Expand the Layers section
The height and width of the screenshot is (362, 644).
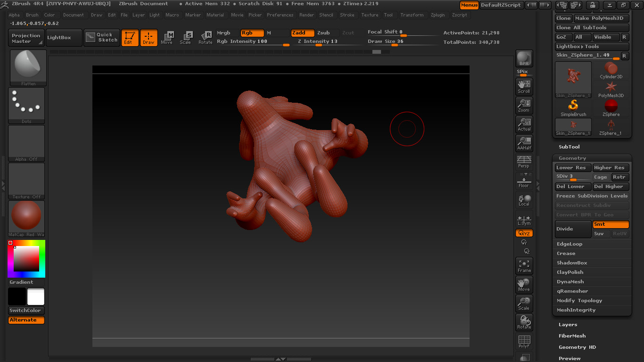click(568, 325)
